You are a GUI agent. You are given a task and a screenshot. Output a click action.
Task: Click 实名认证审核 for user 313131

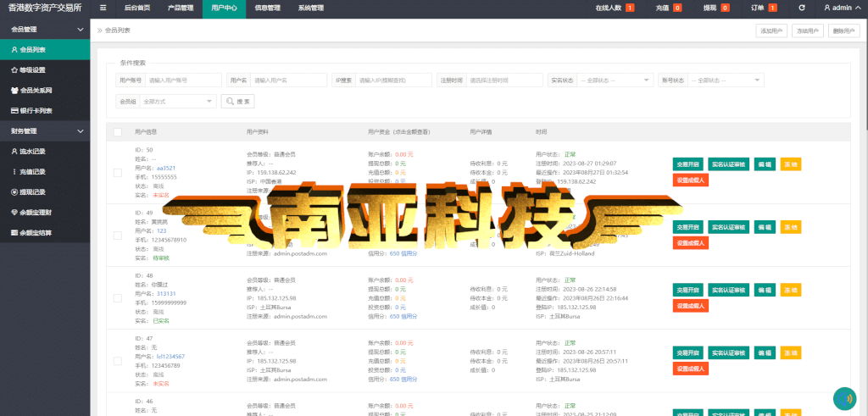[x=728, y=290]
